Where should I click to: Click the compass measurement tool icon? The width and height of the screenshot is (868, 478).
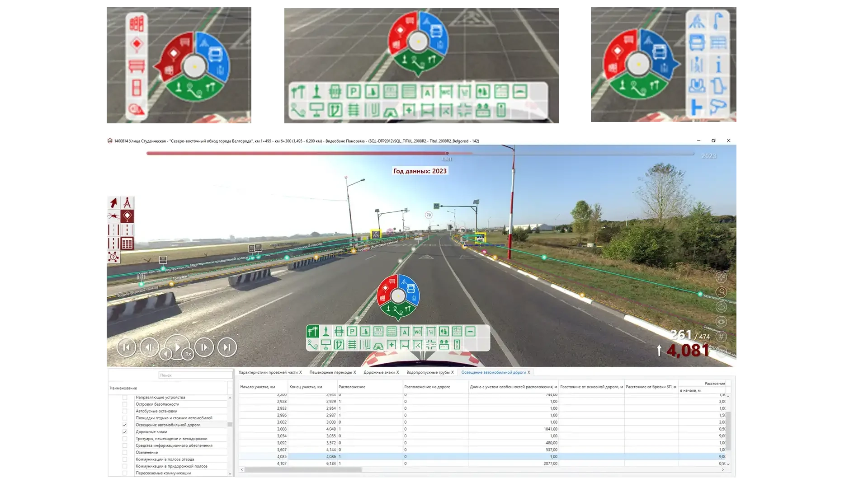pos(127,202)
